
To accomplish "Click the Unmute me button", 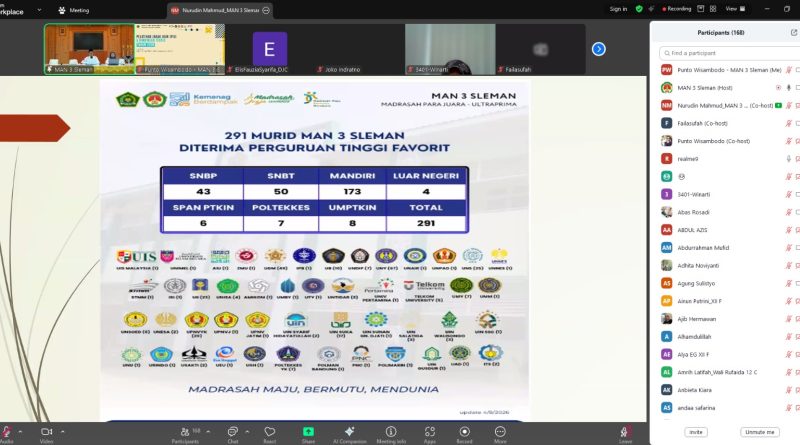I will [760, 432].
